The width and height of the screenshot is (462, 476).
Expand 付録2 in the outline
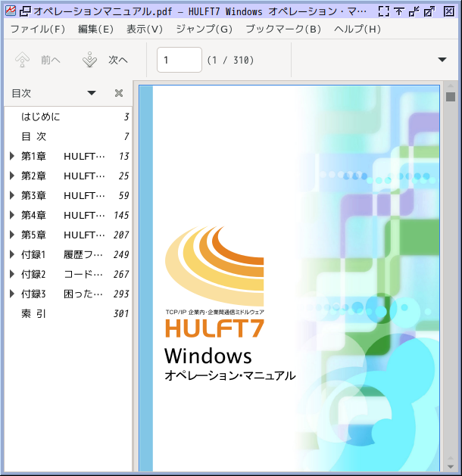point(12,274)
